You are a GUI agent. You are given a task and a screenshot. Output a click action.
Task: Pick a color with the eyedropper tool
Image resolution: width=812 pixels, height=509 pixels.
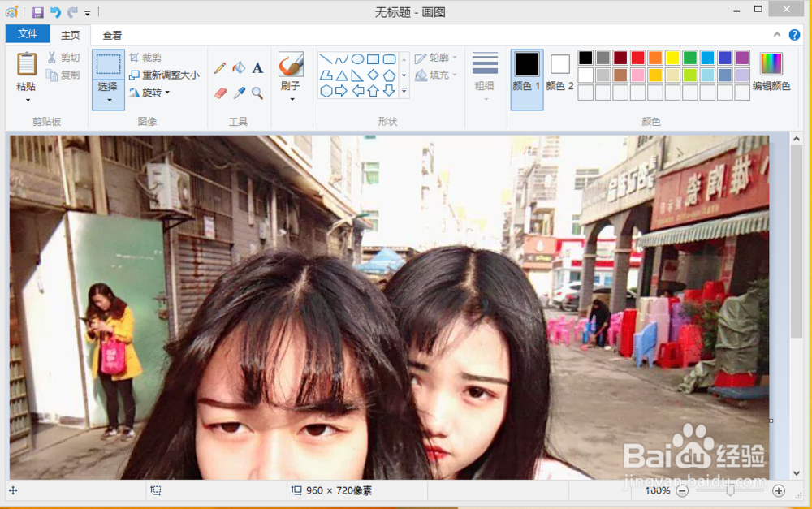(239, 92)
